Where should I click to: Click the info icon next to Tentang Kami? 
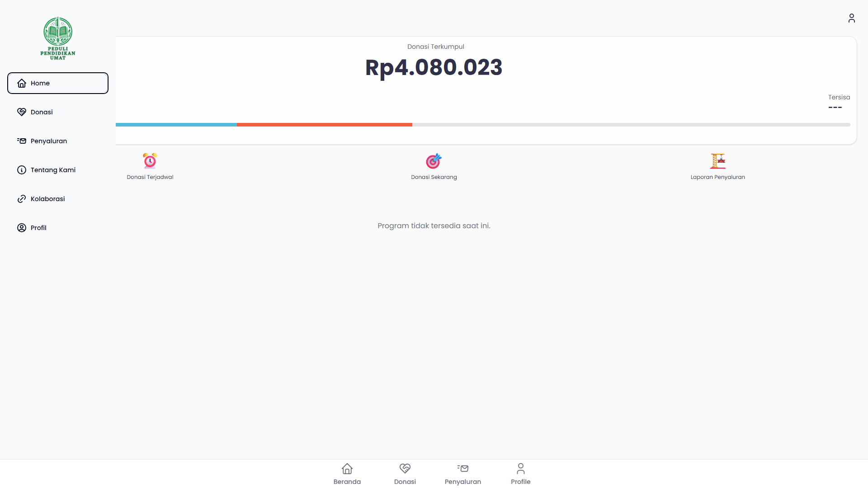coord(22,169)
